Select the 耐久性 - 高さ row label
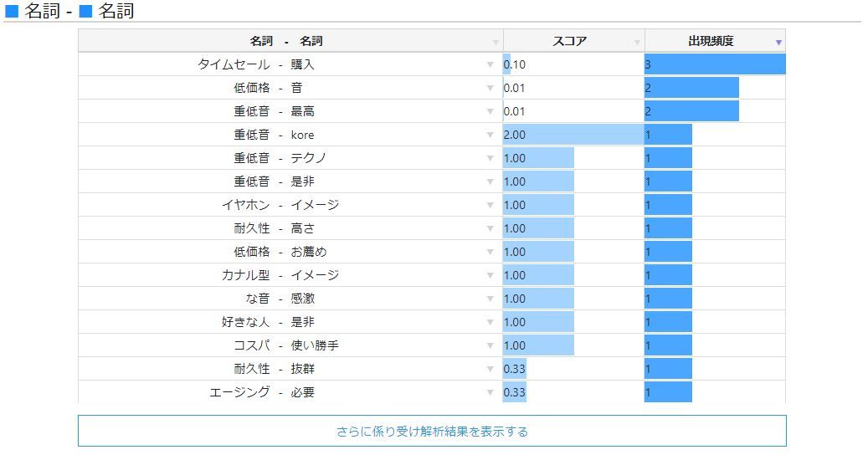The image size is (868, 460). click(x=274, y=228)
